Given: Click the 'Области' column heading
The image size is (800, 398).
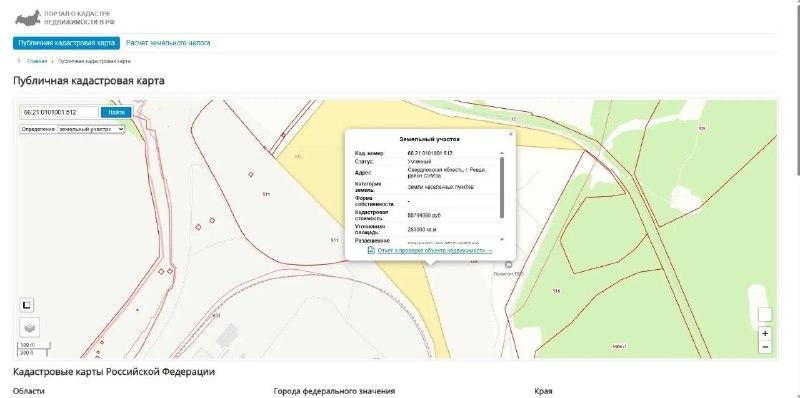Looking at the screenshot, I should tap(29, 391).
